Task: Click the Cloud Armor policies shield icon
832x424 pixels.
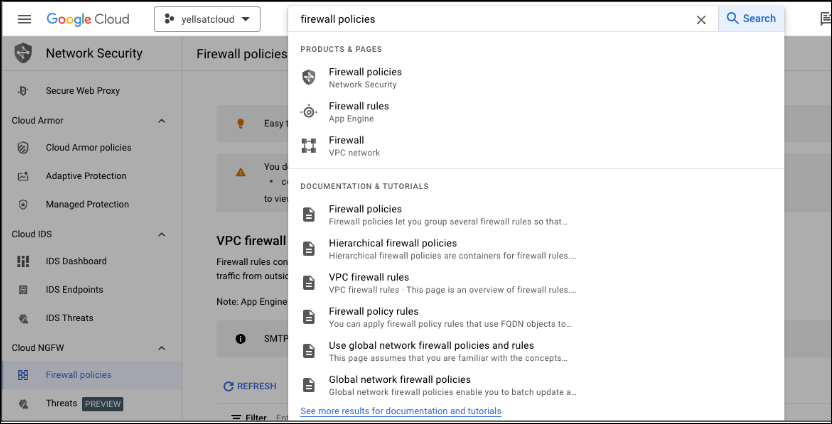Action: (x=23, y=148)
